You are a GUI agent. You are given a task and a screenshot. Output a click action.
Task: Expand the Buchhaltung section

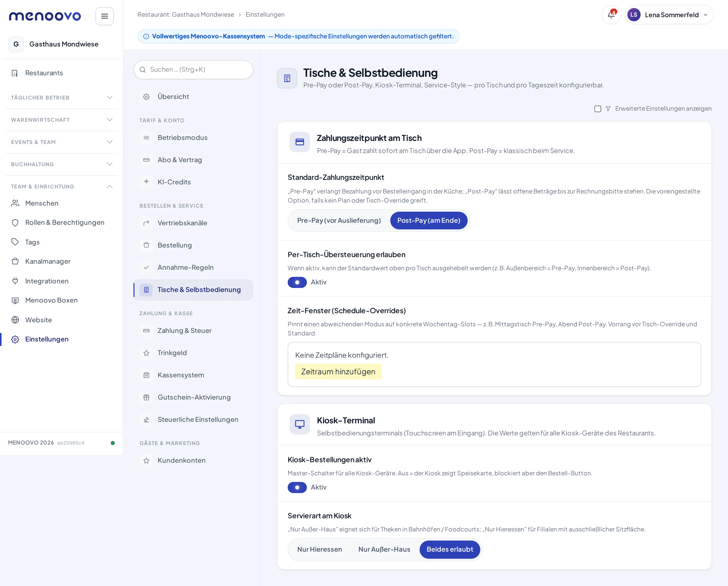point(61,164)
